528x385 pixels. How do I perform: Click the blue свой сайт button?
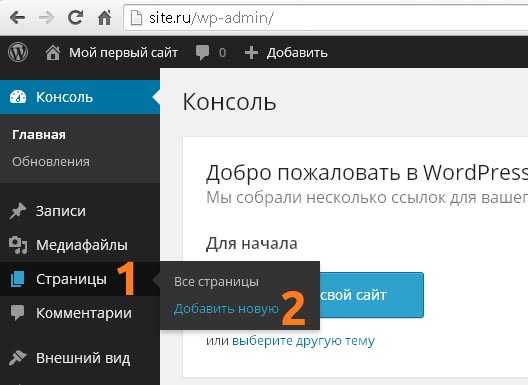click(x=371, y=295)
